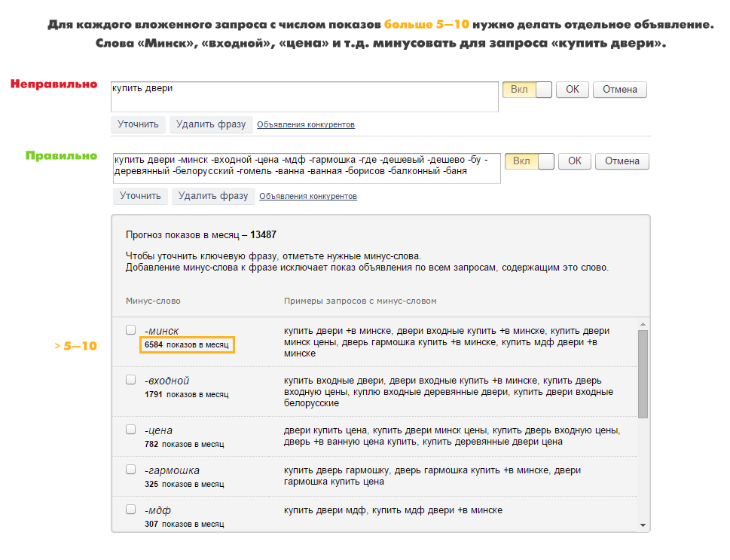This screenshot has height=560, width=730.
Task: Open first Объявления конкурентов link
Action: point(306,125)
